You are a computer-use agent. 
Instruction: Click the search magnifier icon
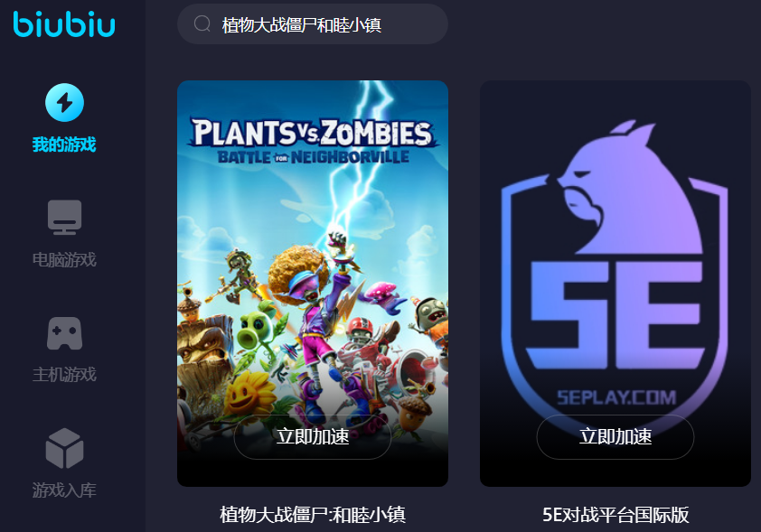pos(202,23)
